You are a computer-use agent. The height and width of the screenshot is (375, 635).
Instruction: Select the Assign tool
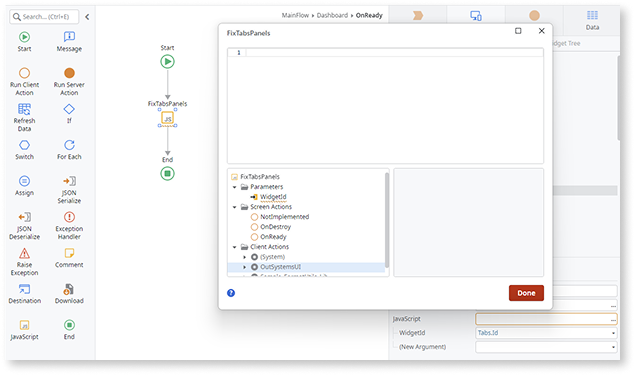pos(24,186)
